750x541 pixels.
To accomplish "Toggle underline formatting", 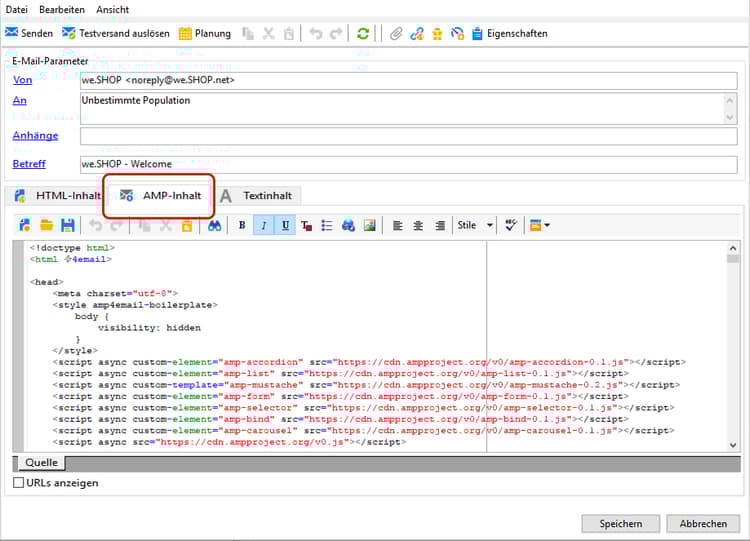I will point(285,225).
